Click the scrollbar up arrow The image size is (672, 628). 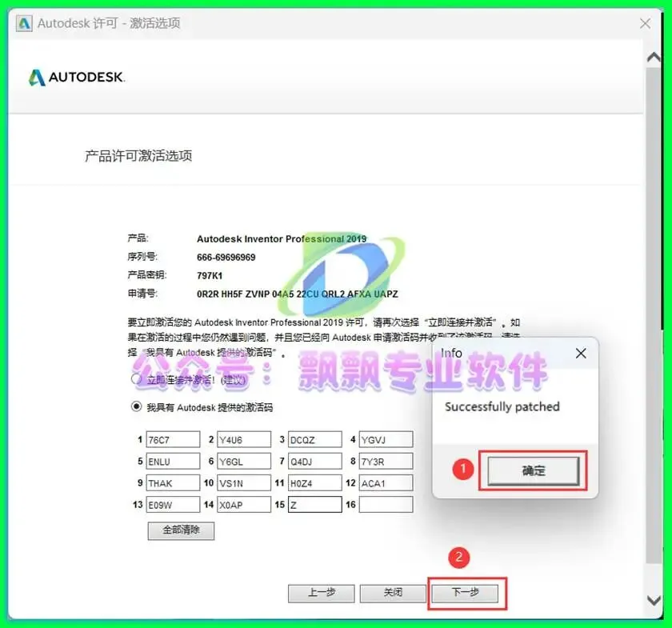[654, 57]
